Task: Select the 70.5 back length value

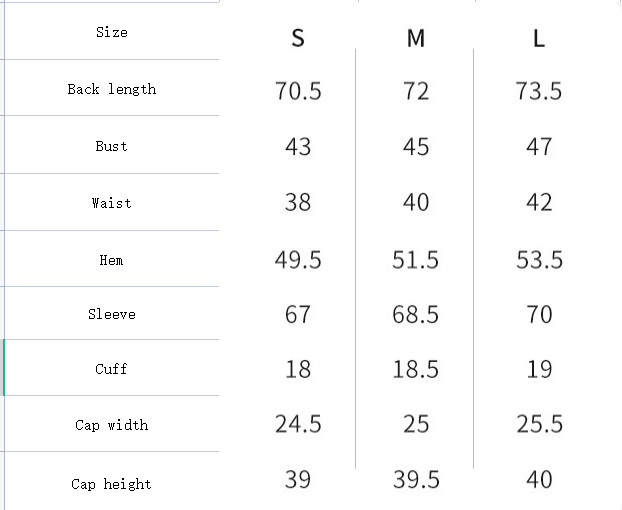Action: tap(298, 91)
